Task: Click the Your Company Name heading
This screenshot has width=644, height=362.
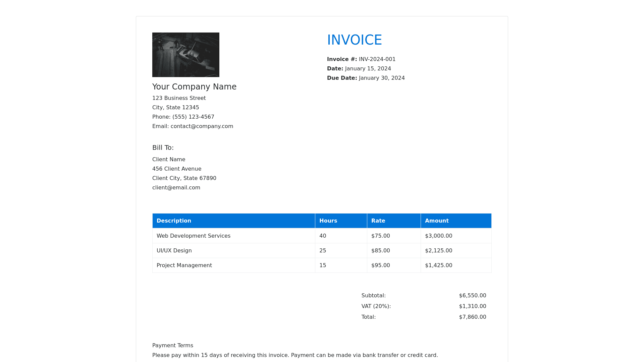Action: click(x=194, y=87)
